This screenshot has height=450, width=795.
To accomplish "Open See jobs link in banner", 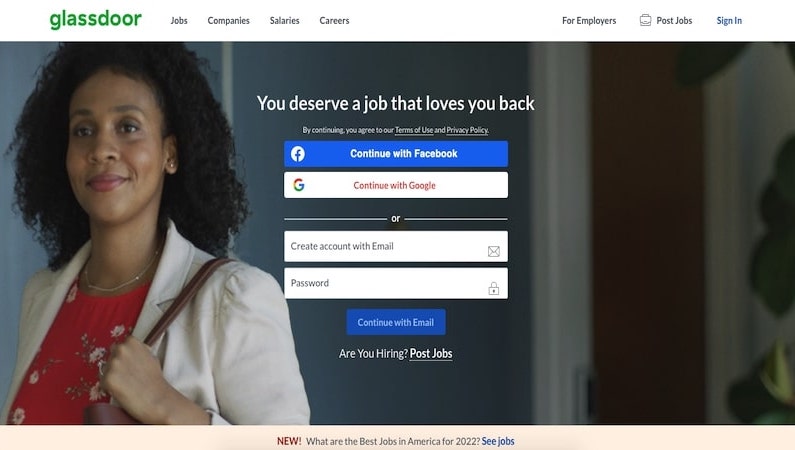I will coord(498,441).
